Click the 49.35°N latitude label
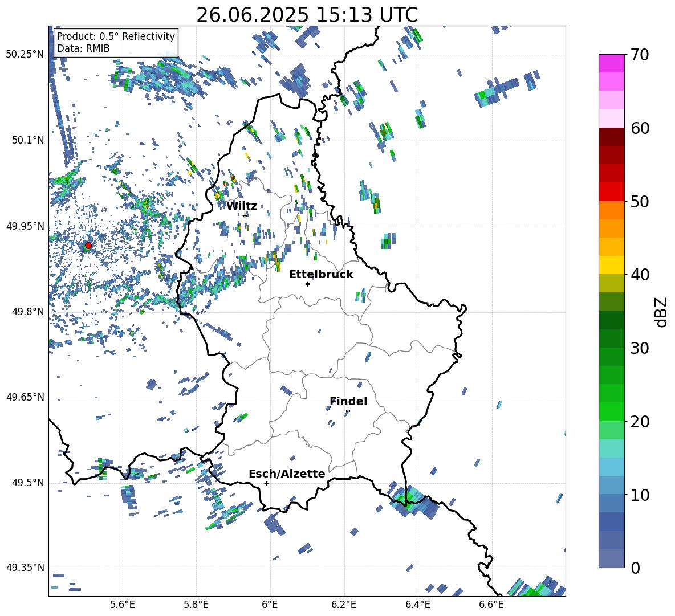 25,568
